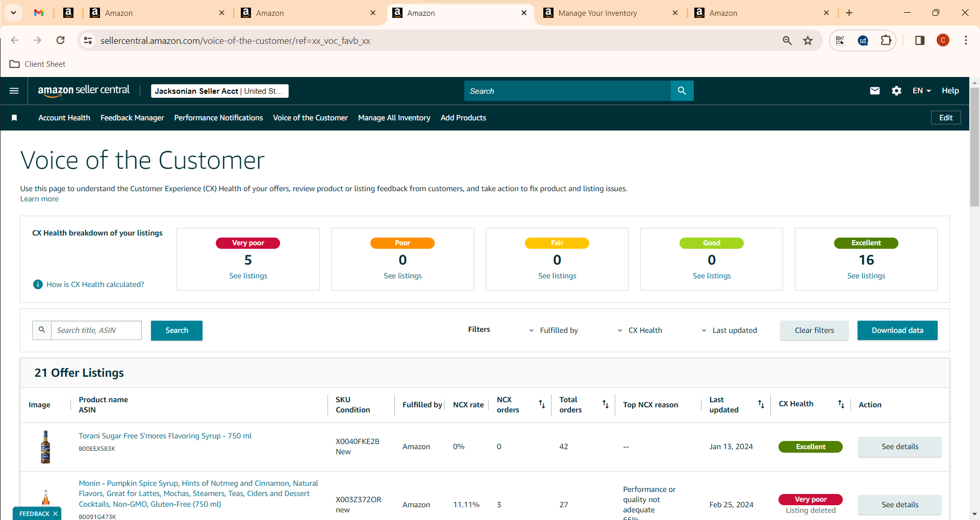The height and width of the screenshot is (520, 980).
Task: See listings under Fair
Action: 557,276
